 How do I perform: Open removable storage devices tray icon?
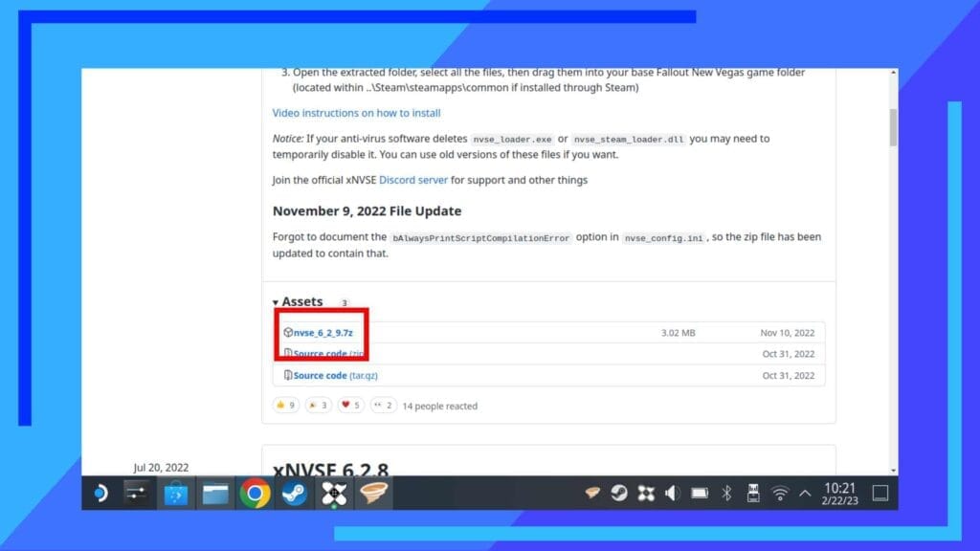tap(753, 494)
